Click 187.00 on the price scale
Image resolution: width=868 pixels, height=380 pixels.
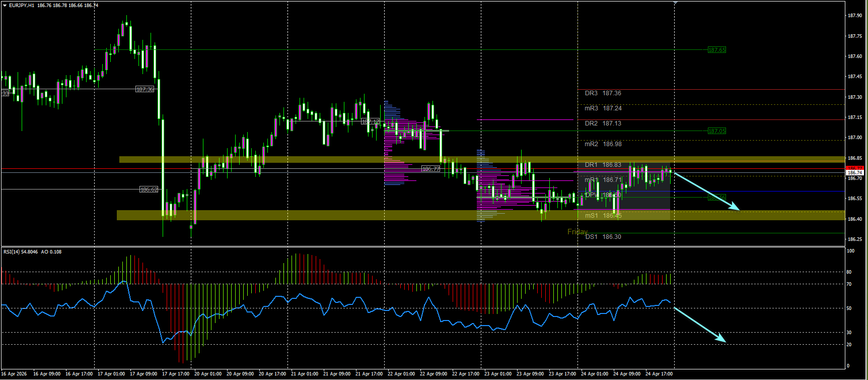tap(855, 138)
